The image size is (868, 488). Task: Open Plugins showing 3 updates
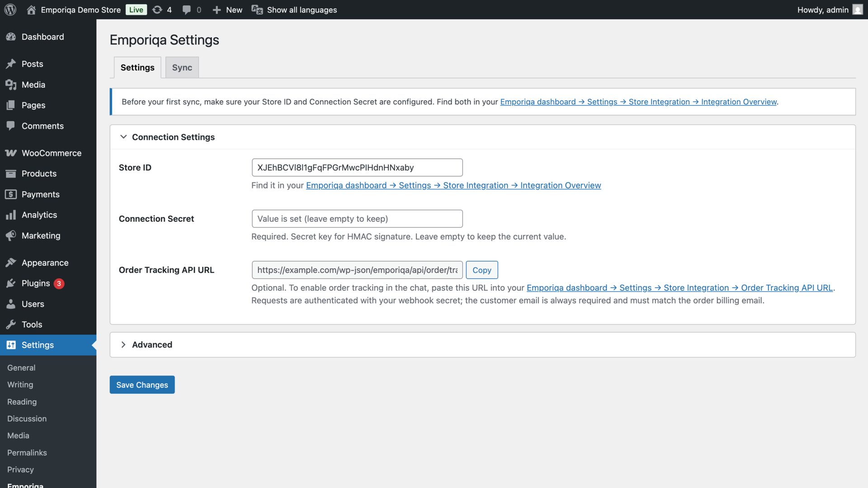pos(35,283)
